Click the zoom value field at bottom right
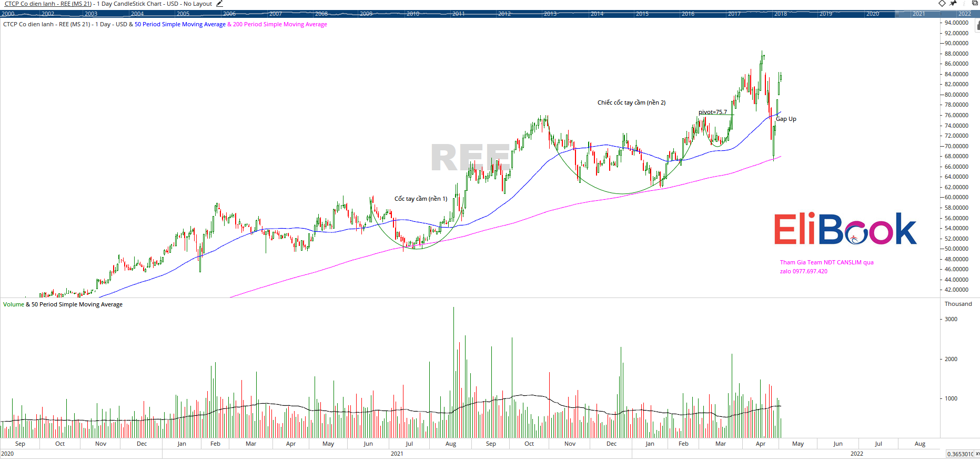This screenshot has height=462, width=980. (960, 454)
